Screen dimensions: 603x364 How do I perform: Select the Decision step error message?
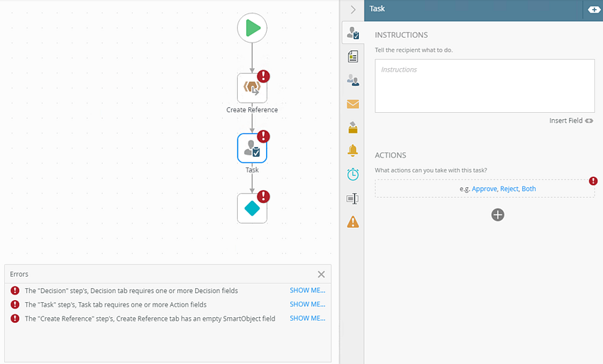coord(131,291)
